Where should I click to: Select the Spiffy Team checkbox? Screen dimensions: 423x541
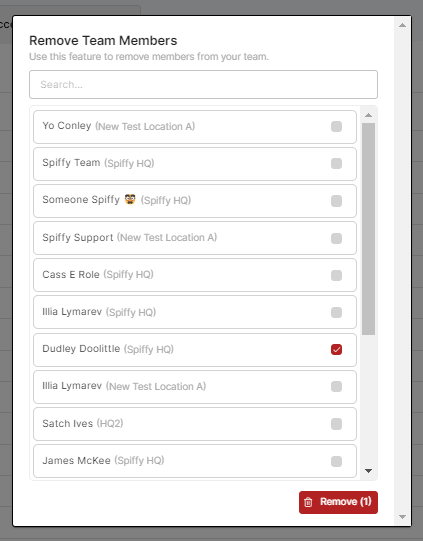(x=336, y=164)
